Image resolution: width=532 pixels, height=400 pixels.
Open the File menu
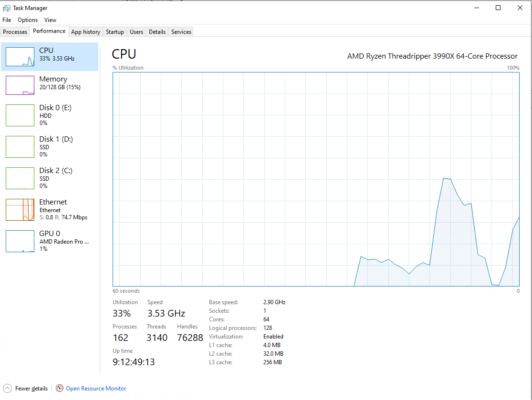pyautogui.click(x=7, y=20)
